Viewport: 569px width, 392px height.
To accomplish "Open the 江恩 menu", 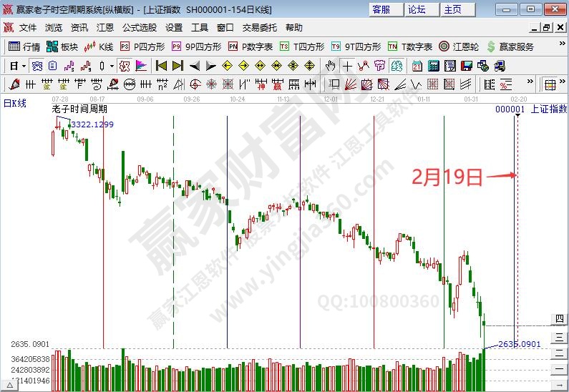I will (x=105, y=28).
